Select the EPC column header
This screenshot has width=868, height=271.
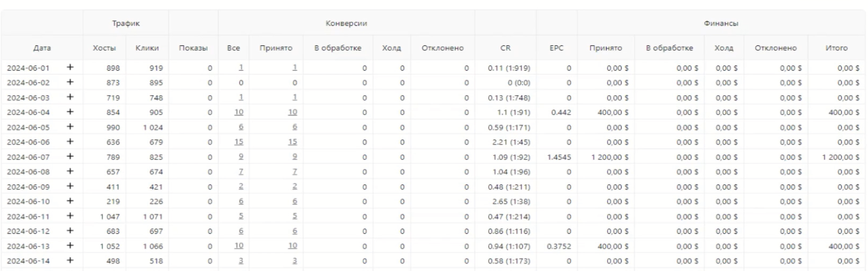click(x=556, y=48)
